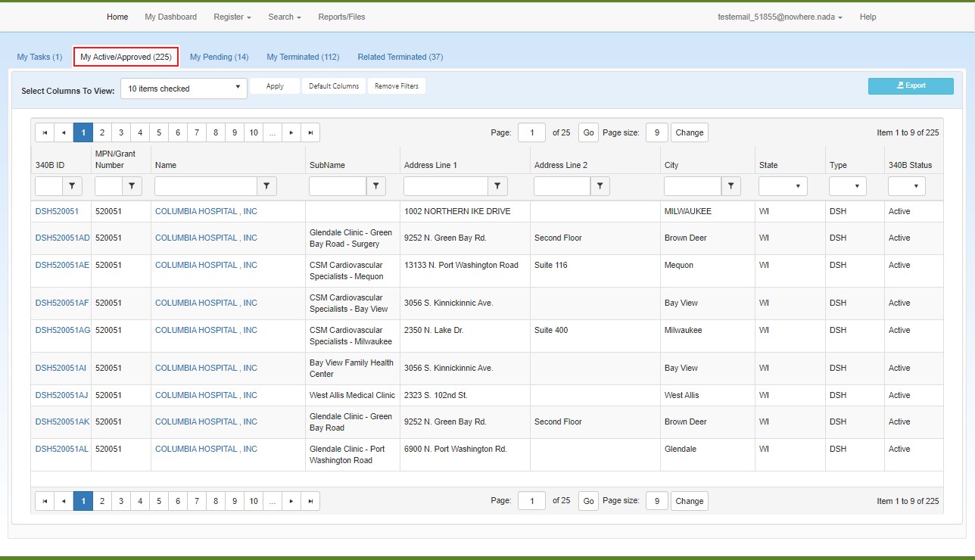Viewport: 975px width, 560px height.
Task: Switch to Related Terminated (37) tab
Action: coord(400,57)
